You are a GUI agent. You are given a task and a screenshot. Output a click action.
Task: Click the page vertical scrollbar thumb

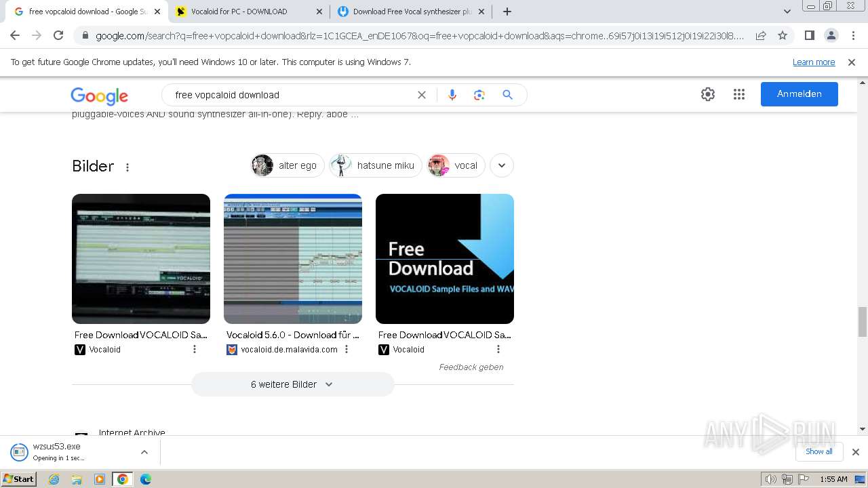pos(862,321)
